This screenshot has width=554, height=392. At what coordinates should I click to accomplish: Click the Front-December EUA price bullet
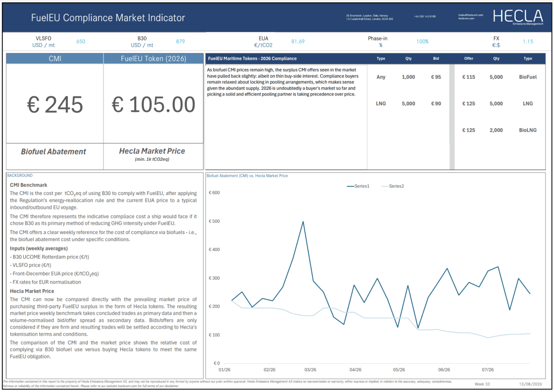(x=54, y=274)
